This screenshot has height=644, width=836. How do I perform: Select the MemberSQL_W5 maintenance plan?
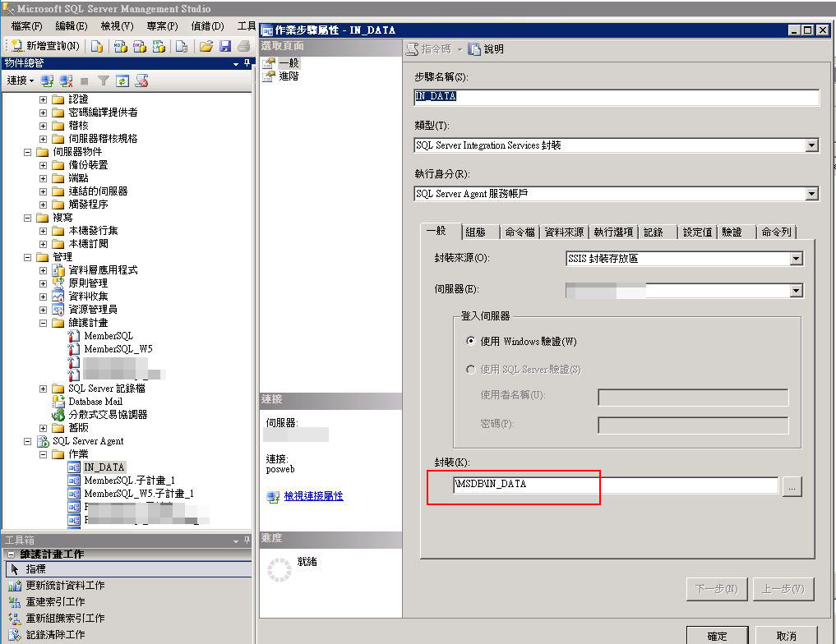pyautogui.click(x=118, y=349)
